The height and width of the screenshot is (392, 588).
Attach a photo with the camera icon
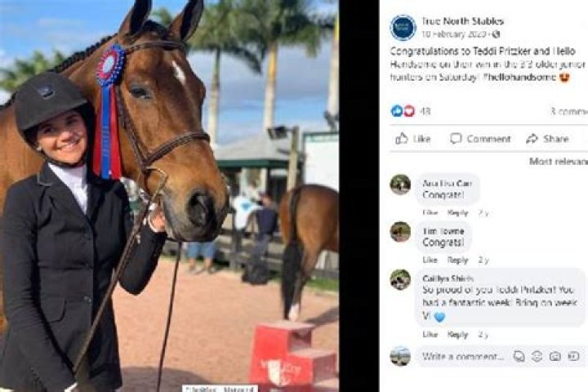(x=555, y=356)
